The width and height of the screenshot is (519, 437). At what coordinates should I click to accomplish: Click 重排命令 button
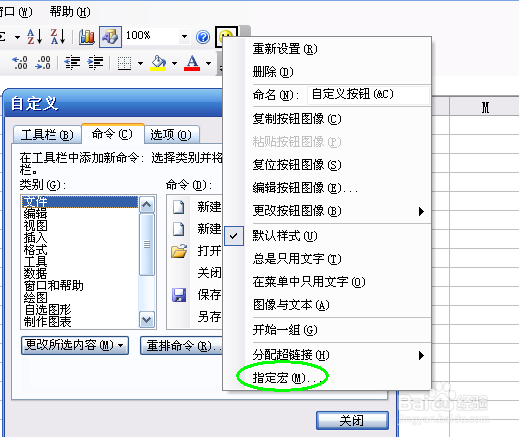point(182,346)
